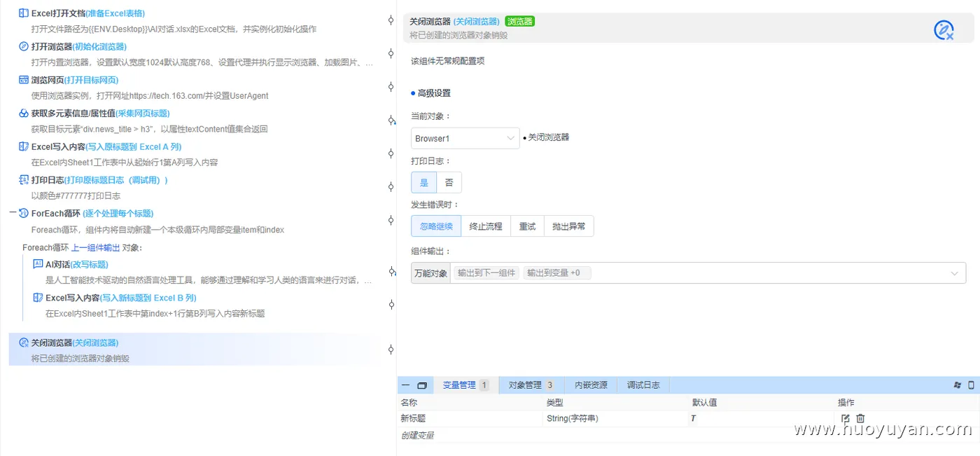Click the 输出到变量 +0 tag
This screenshot has width=980, height=456.
coord(558,273)
